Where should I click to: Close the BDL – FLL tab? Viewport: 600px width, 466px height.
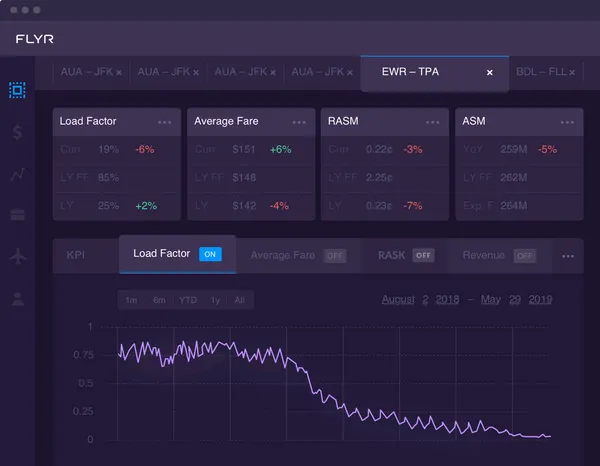tap(572, 72)
